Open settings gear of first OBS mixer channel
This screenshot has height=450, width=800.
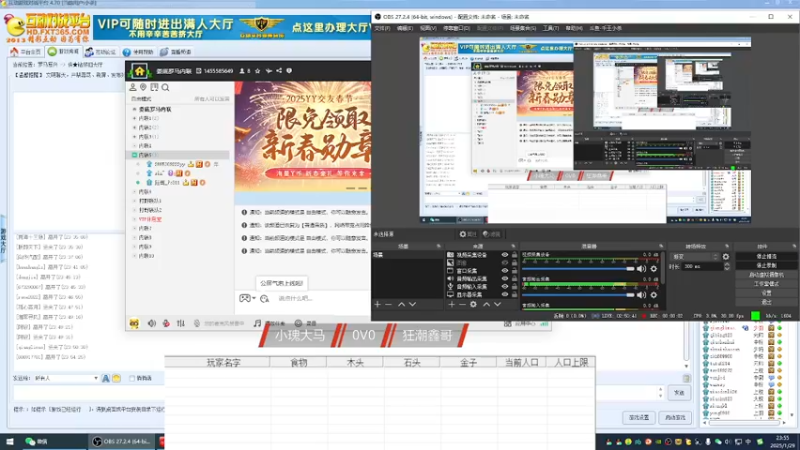654,269
